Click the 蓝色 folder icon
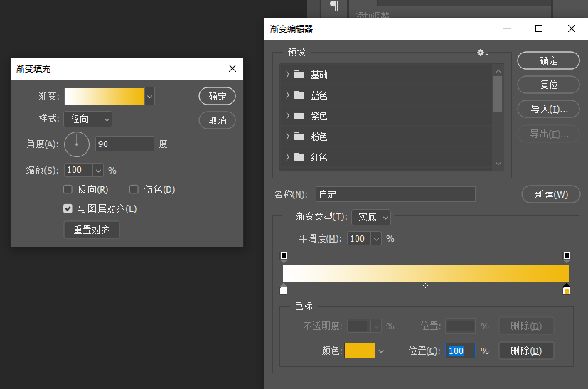This screenshot has height=389, width=588. pyautogui.click(x=299, y=95)
